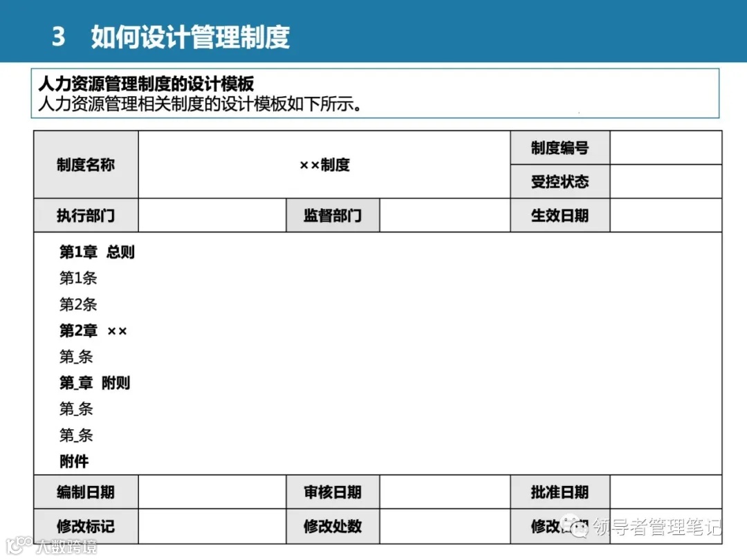Click the ××制度 placeholder text
Screen dimensions: 747x560
coord(325,165)
